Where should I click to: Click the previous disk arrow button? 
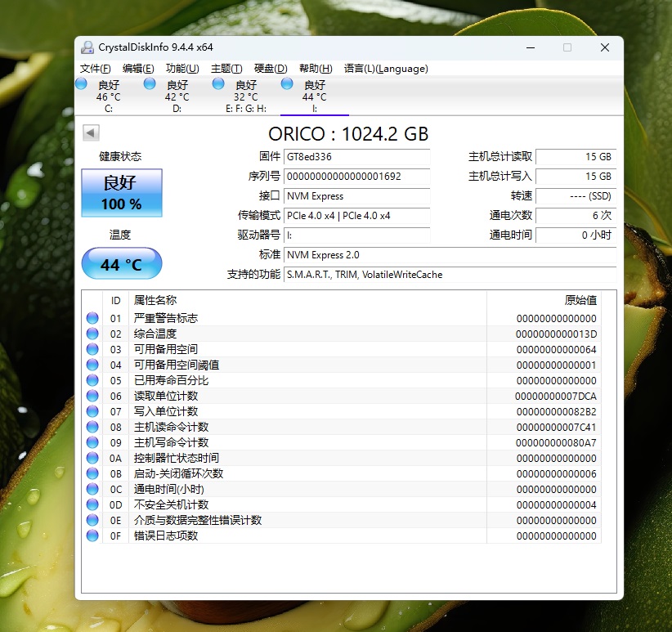tap(91, 132)
